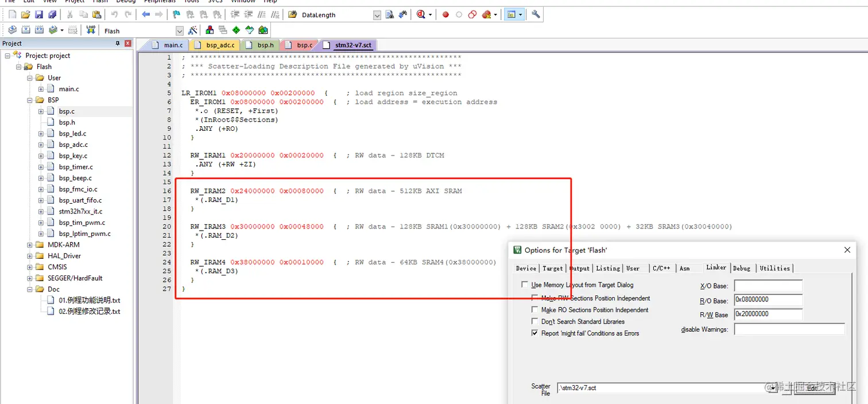Click the Paste clipboard icon

[96, 15]
